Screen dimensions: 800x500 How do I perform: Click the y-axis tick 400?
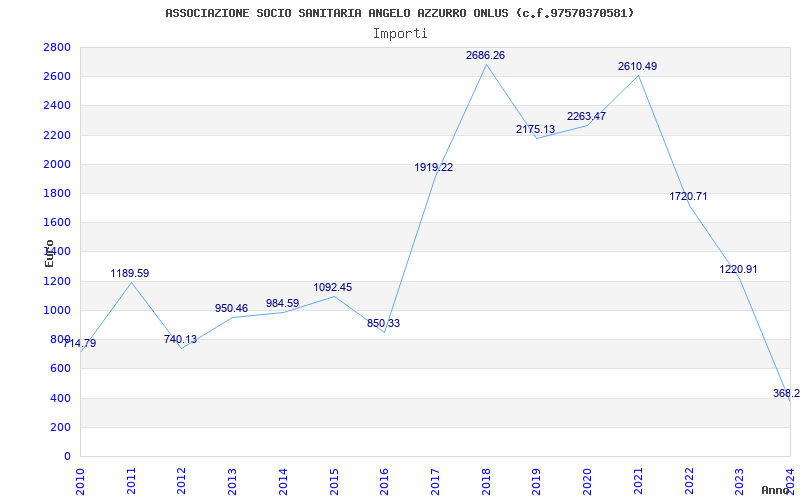60,398
